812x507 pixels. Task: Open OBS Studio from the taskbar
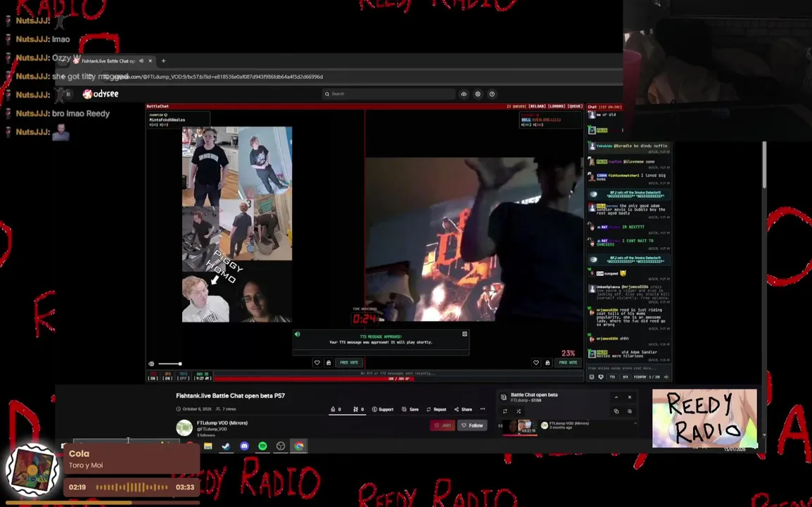coord(281,446)
